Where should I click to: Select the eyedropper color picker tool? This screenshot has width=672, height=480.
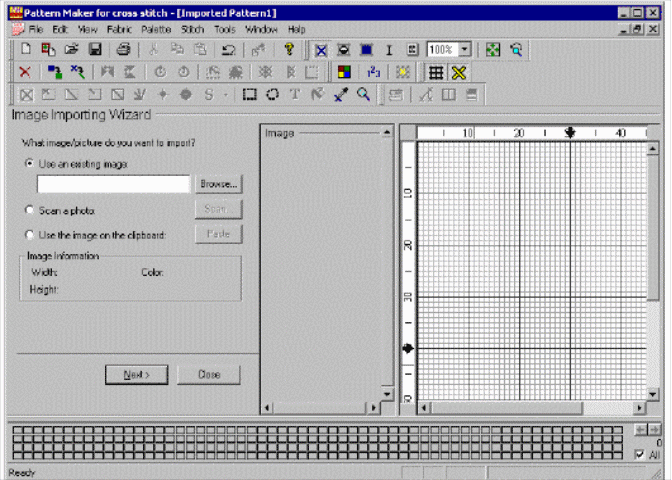[x=341, y=94]
